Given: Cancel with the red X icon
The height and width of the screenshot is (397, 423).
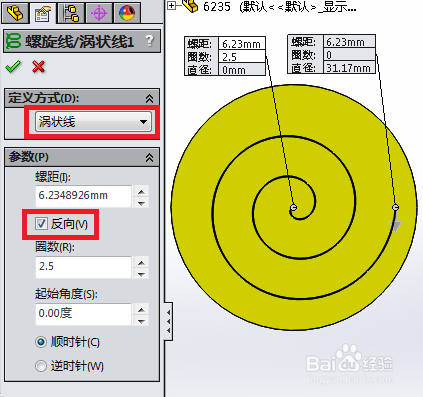Looking at the screenshot, I should click(x=39, y=67).
